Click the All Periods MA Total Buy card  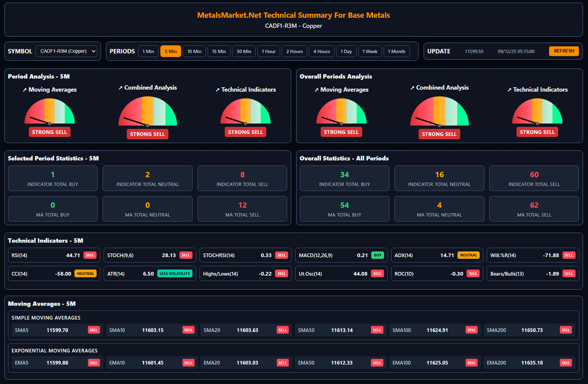click(x=344, y=208)
